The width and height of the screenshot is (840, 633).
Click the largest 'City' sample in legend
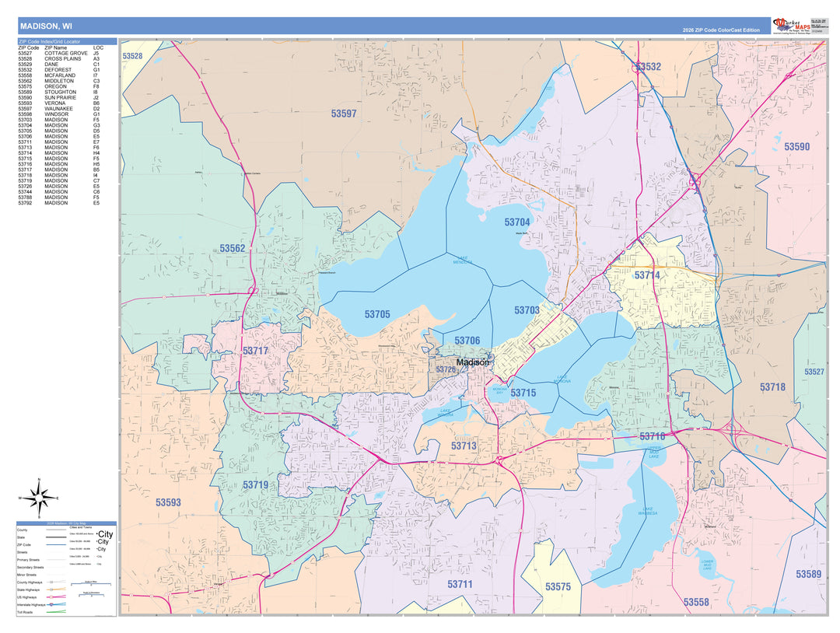(105, 534)
